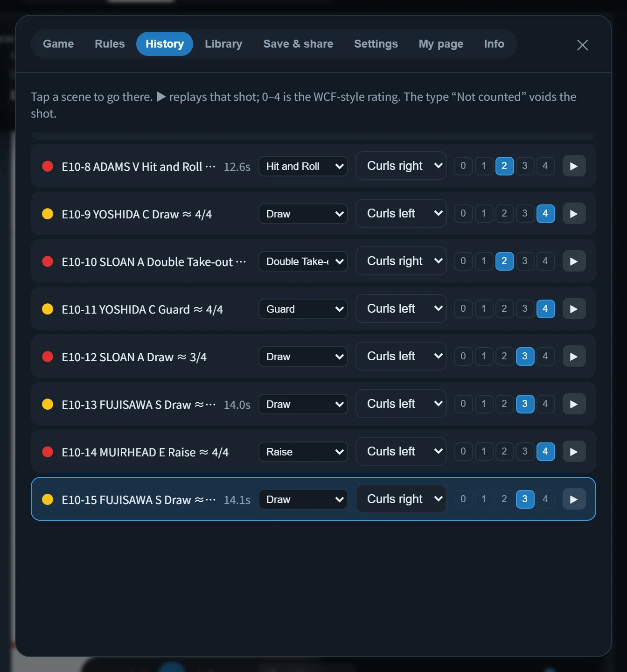Replay the E10-11 YOSHIDA C Guard shot
The height and width of the screenshot is (672, 627).
click(574, 309)
